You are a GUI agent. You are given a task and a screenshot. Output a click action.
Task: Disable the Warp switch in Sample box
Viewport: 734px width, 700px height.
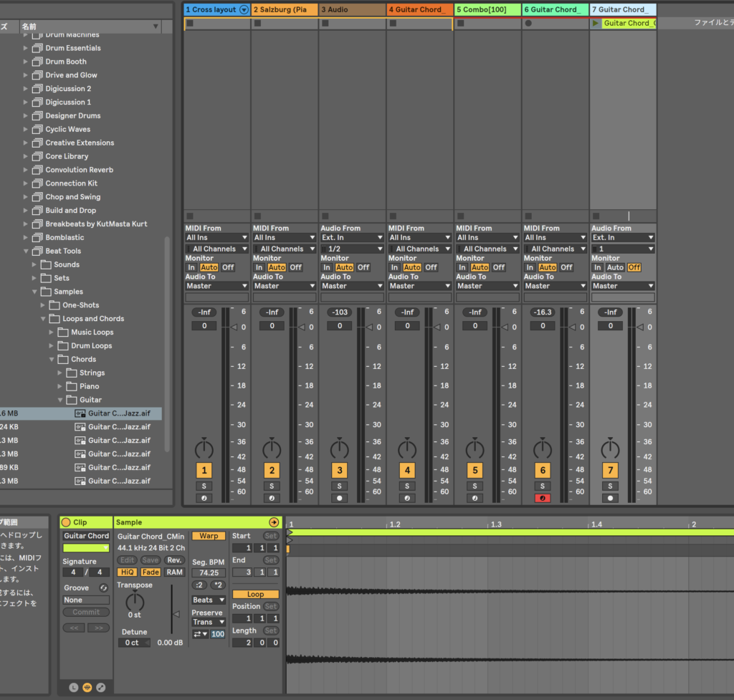tap(209, 536)
